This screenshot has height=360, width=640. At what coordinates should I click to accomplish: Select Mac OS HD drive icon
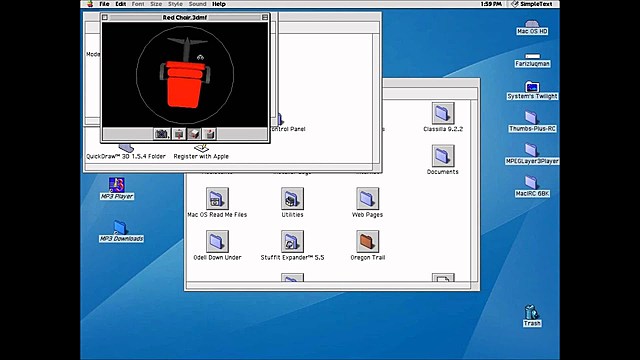(532, 28)
